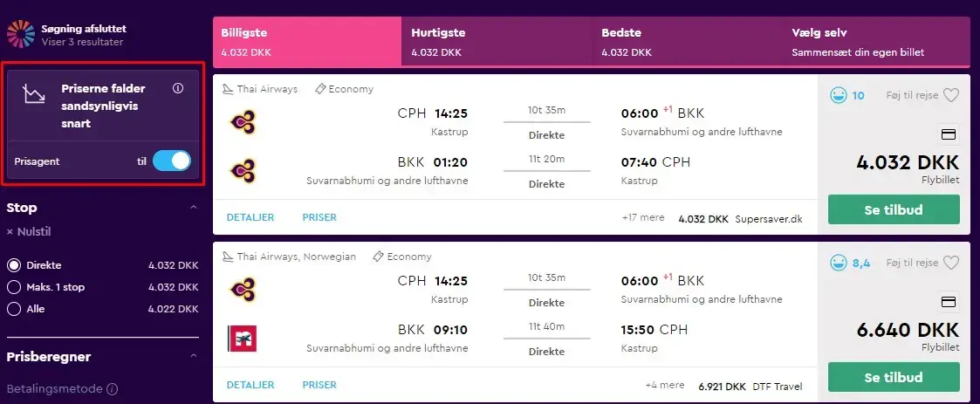The image size is (980, 404).
Task: Click the smiley rating icon showing 10
Action: [838, 95]
